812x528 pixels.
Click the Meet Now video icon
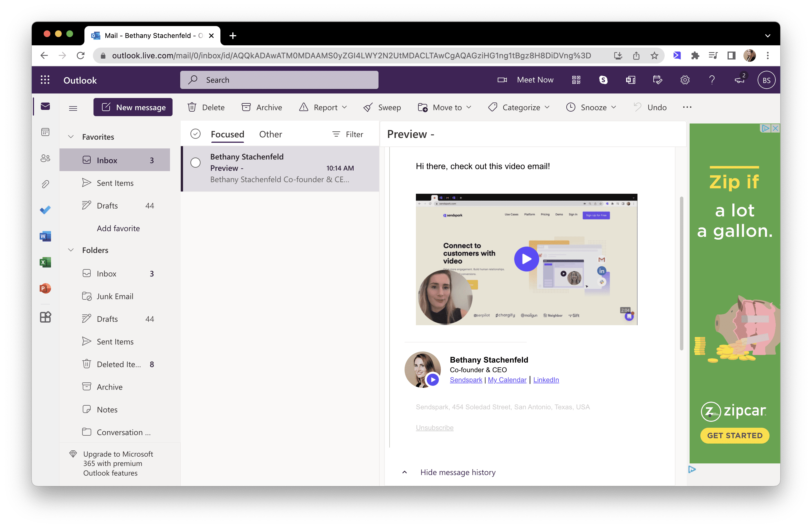pyautogui.click(x=502, y=80)
